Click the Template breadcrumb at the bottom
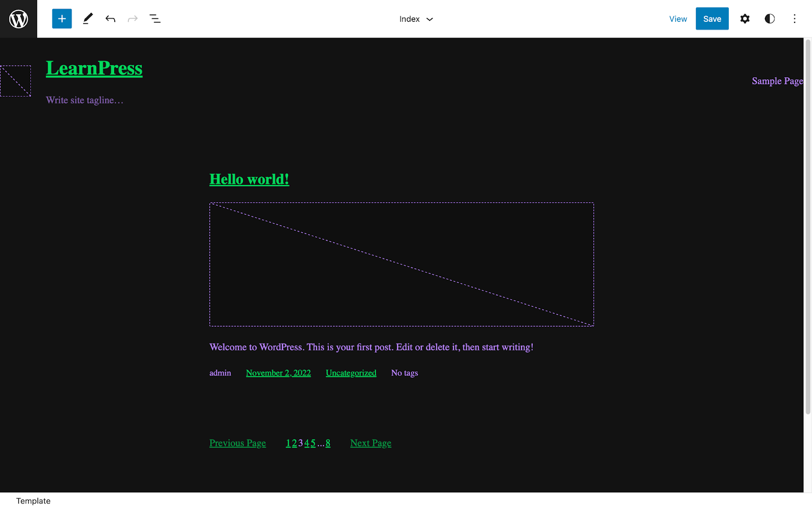Screen dimensions: 812x508 point(33,501)
